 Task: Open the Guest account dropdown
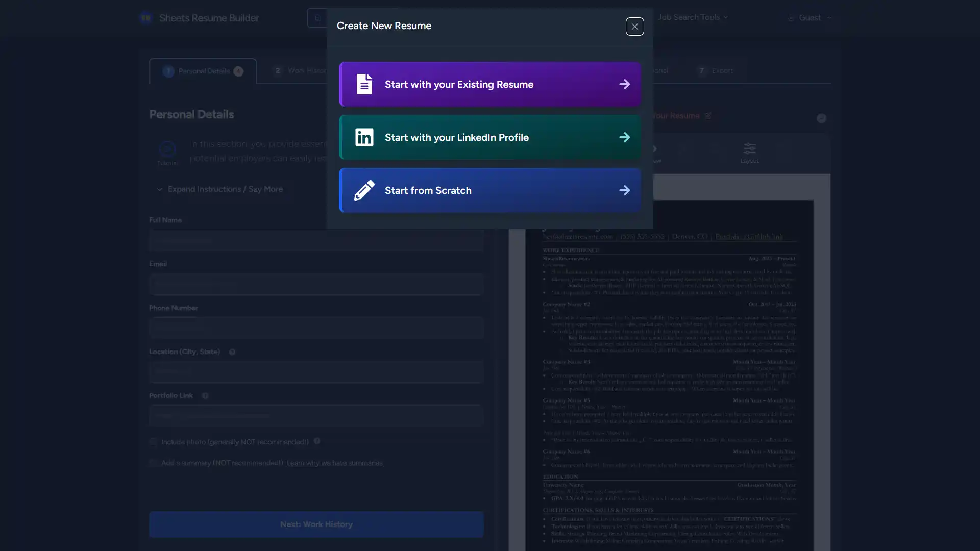click(810, 18)
